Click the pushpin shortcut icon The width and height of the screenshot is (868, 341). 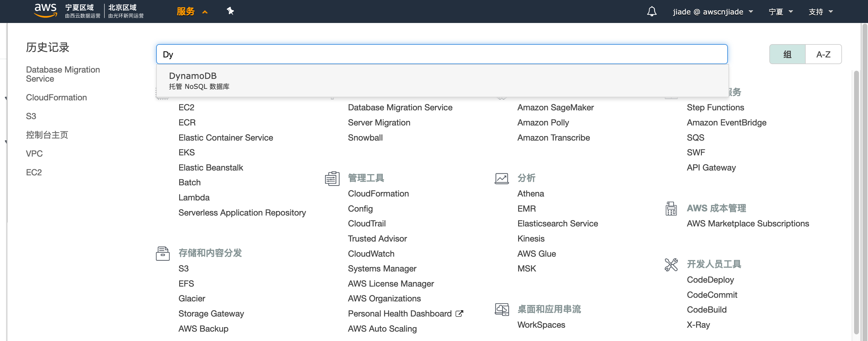(x=230, y=11)
